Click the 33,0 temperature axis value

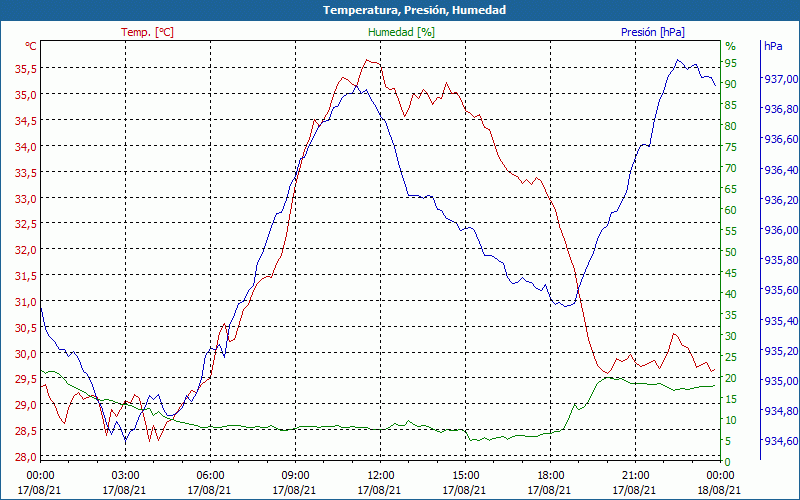pos(25,199)
